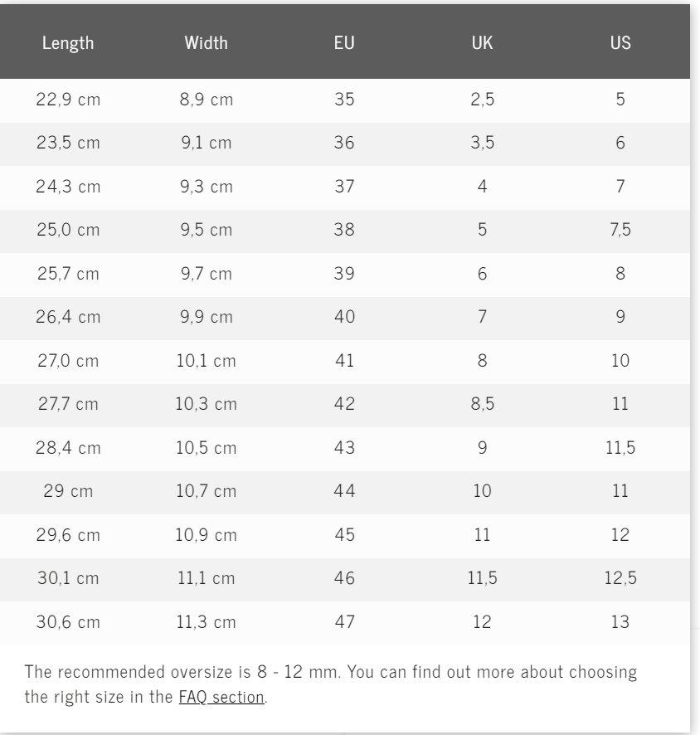Open the FAQ section link

[221, 697]
